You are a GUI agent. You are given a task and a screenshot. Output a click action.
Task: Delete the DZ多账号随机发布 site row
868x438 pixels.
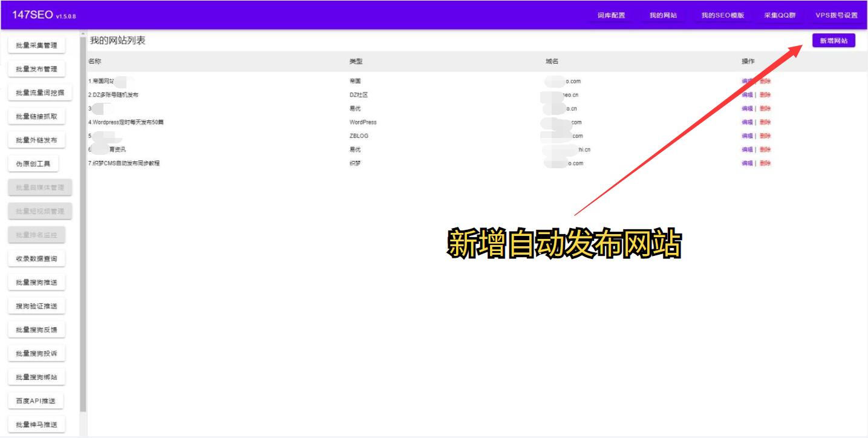pos(765,95)
